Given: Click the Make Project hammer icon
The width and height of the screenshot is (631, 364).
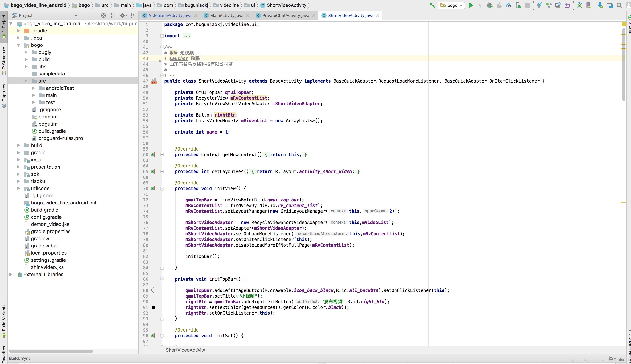Looking at the screenshot, I should point(432,5).
